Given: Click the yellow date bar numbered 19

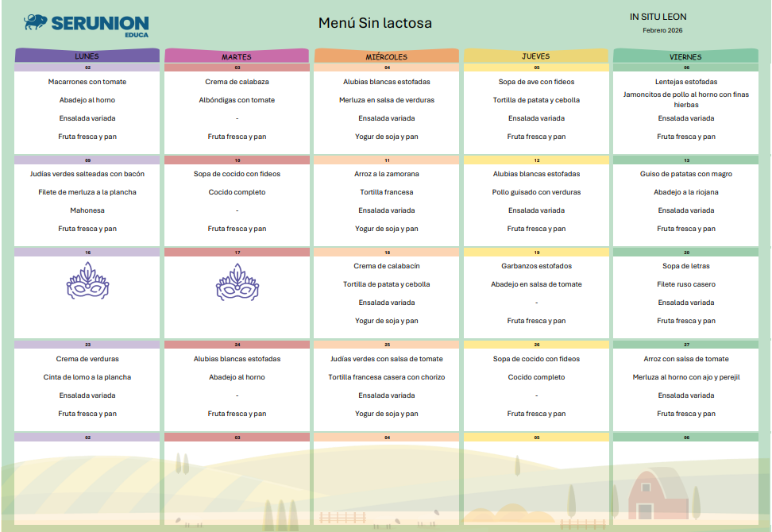Looking at the screenshot, I should click(536, 252).
